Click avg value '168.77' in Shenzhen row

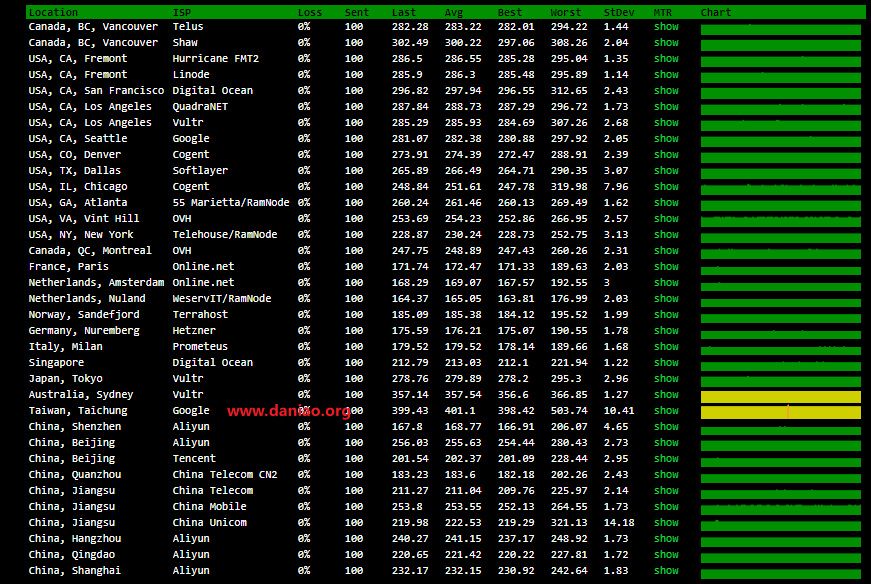463,427
